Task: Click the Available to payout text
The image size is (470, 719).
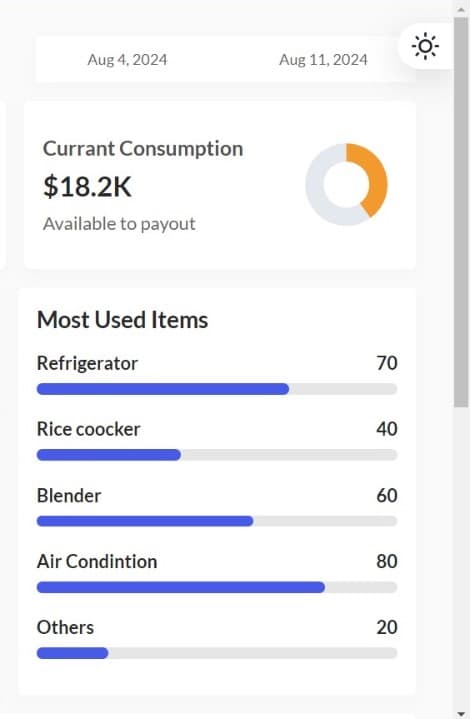Action: (119, 224)
